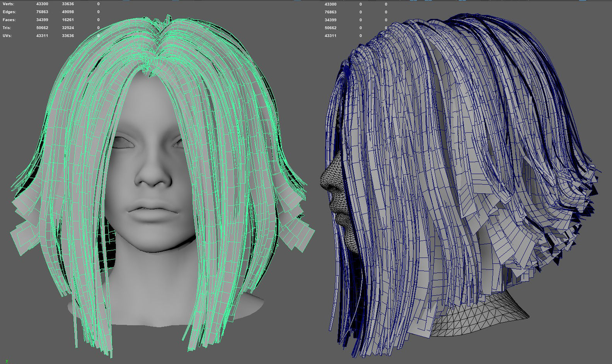Viewport: 612px width, 364px height.
Task: Click the 50662 value beside the Tris label
Action: 42,28
